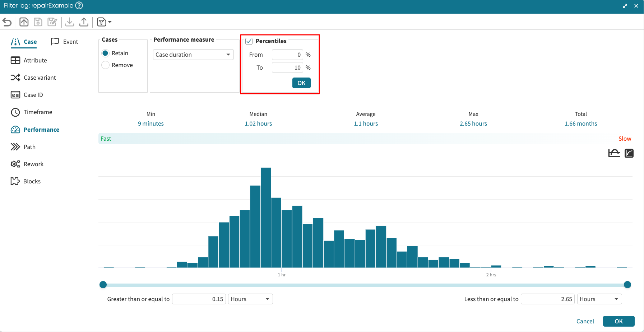Click the help question mark icon
644x332 pixels.
79,5
